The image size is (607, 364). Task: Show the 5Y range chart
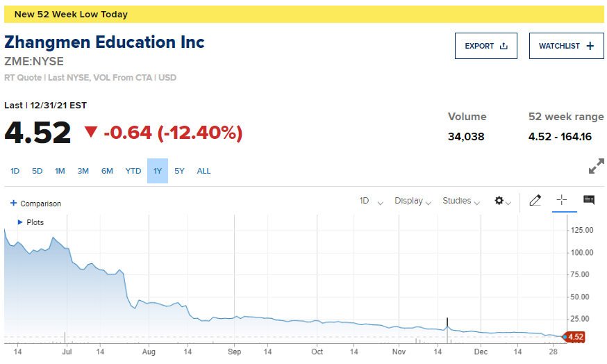[x=179, y=171]
